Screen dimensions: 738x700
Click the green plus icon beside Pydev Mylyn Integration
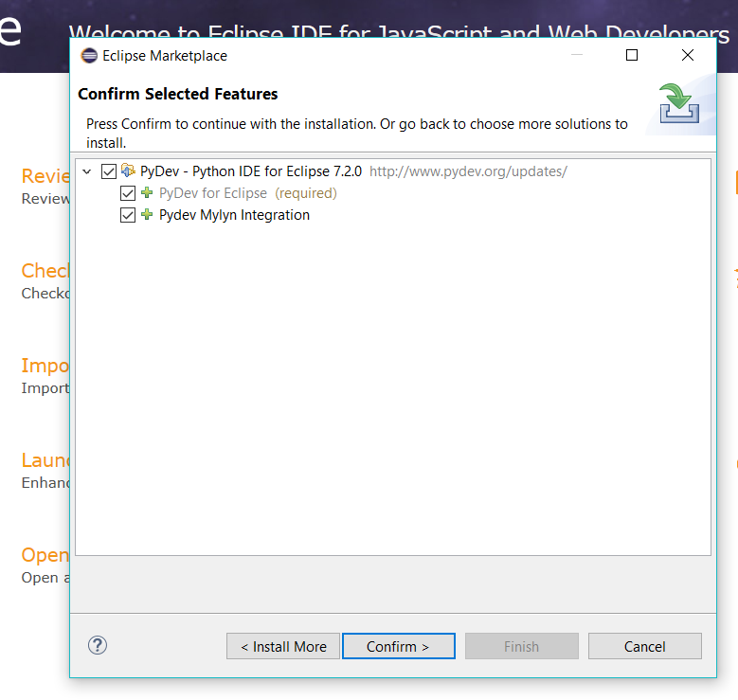147,214
